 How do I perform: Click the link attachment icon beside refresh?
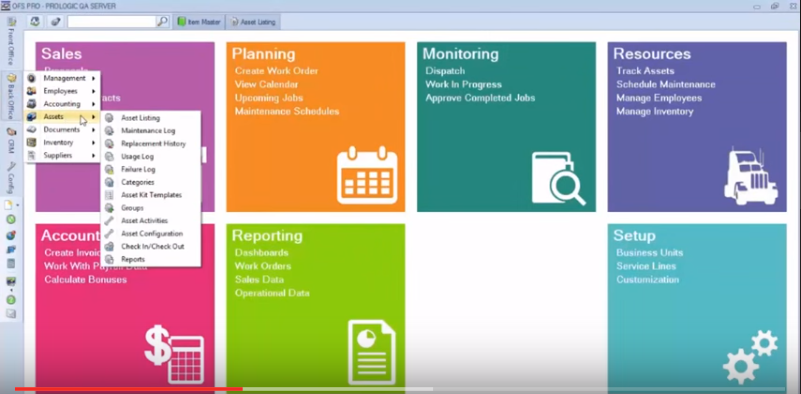tap(55, 22)
